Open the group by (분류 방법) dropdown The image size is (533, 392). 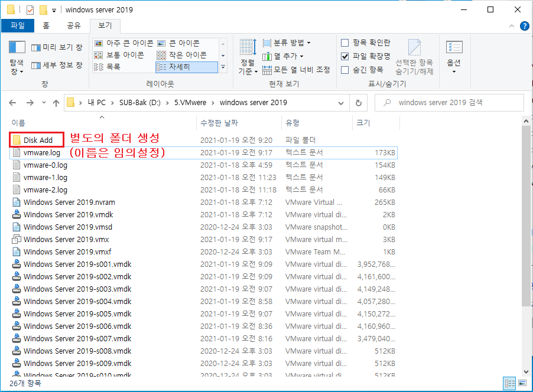tap(287, 43)
